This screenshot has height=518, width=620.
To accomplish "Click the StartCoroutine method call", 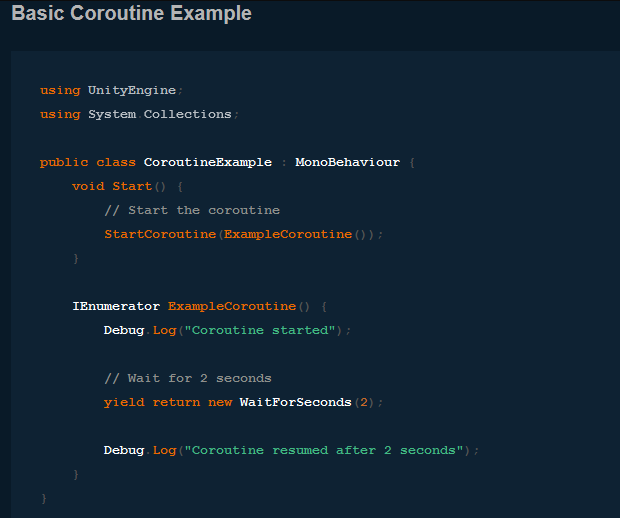I will pos(160,234).
